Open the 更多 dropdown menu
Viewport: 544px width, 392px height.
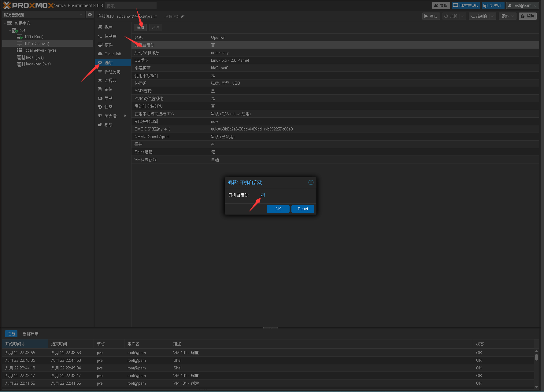507,16
